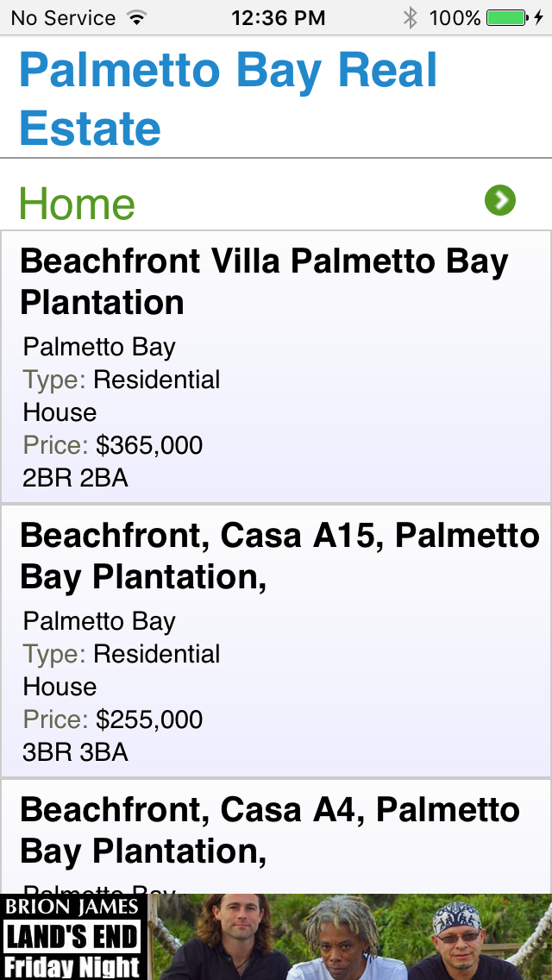Open the Beachfront, Casa A15 listing title

(x=279, y=556)
